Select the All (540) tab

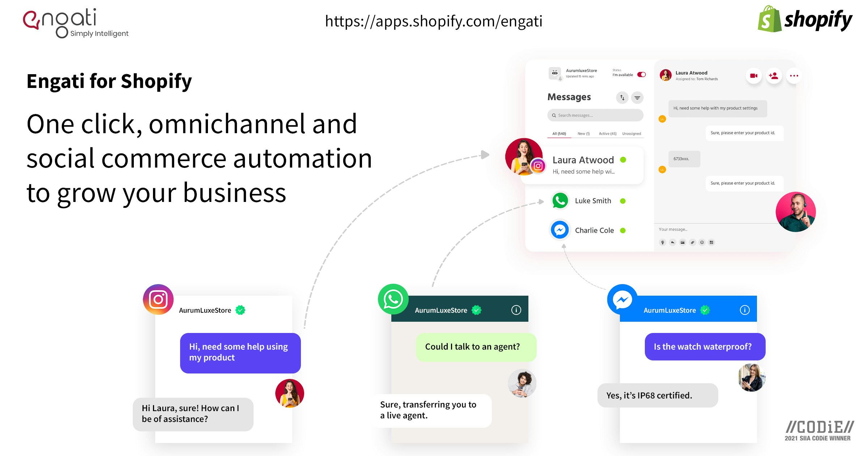559,134
